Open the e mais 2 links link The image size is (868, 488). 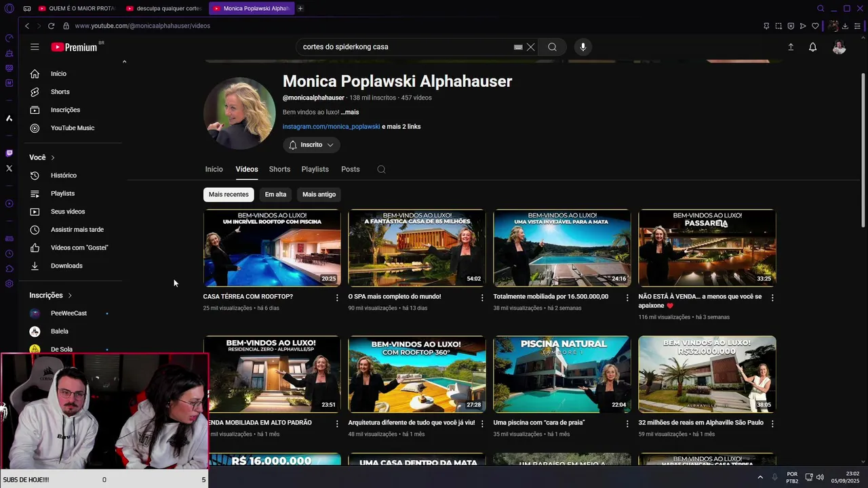pos(401,127)
